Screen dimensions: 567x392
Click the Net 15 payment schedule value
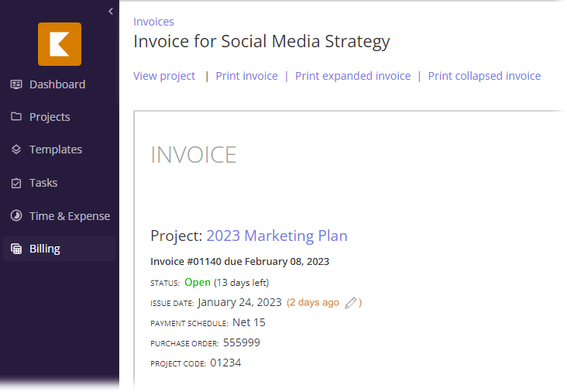tap(249, 322)
